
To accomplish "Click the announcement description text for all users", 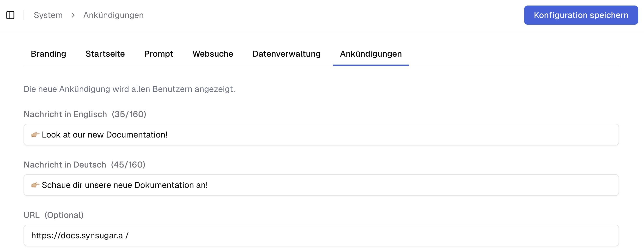I will 129,89.
